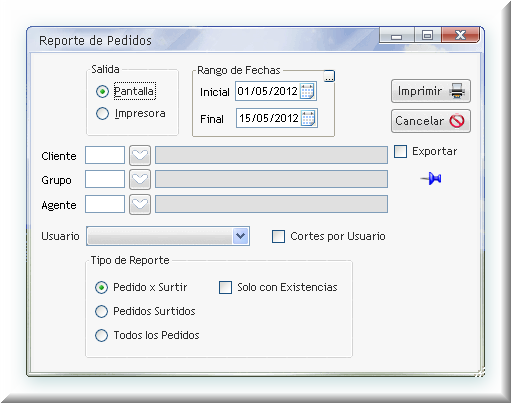Viewport: 511px width, 403px height.
Task: Expand the Usuario dropdown list
Action: coord(241,236)
